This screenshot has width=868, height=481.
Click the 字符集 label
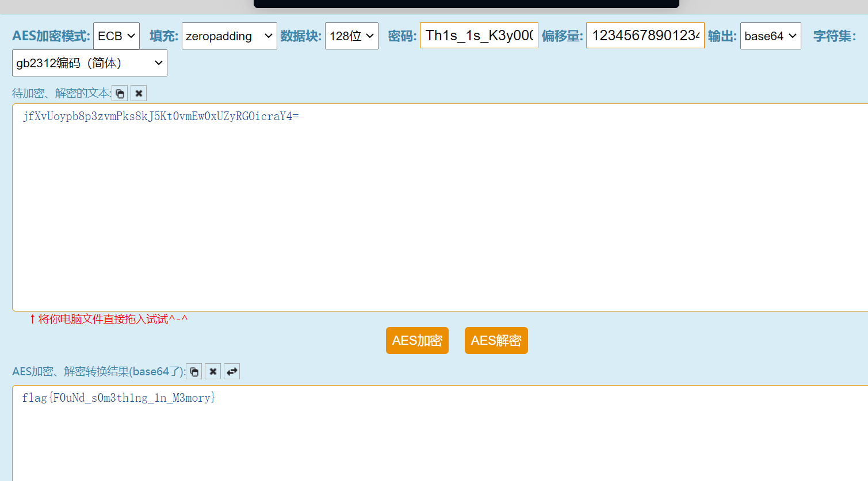(834, 36)
